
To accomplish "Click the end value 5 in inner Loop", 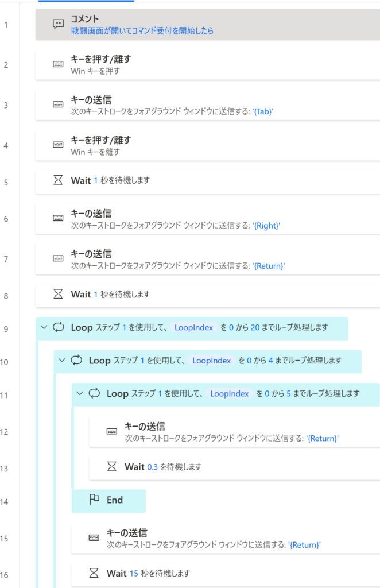I will click(x=289, y=393).
